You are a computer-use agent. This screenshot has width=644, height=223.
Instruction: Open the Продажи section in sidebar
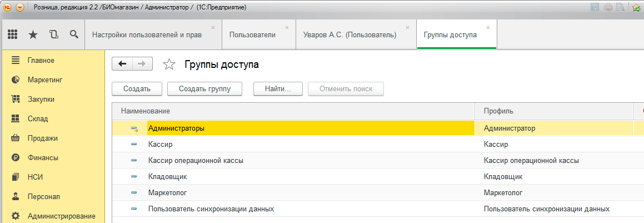tap(43, 138)
